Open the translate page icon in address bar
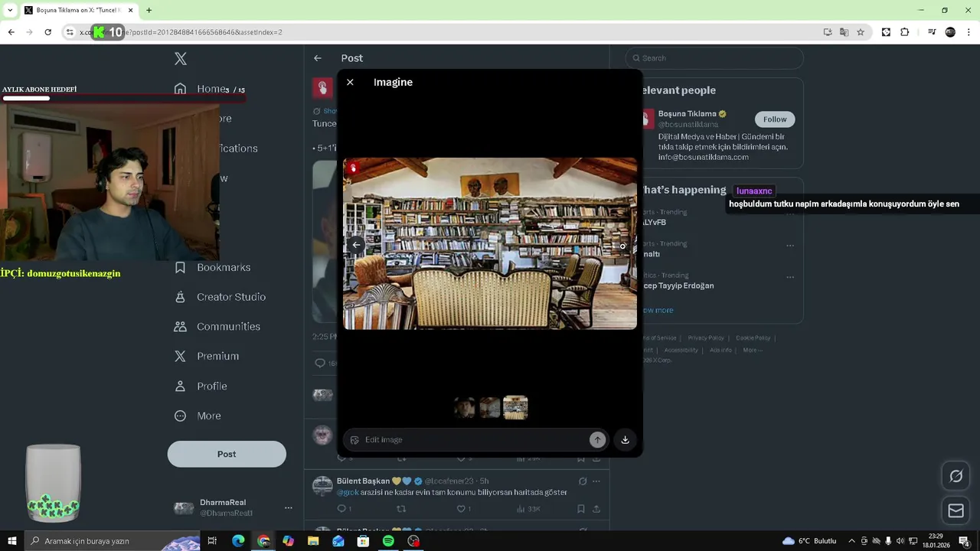Viewport: 980px width, 551px height. [x=844, y=32]
